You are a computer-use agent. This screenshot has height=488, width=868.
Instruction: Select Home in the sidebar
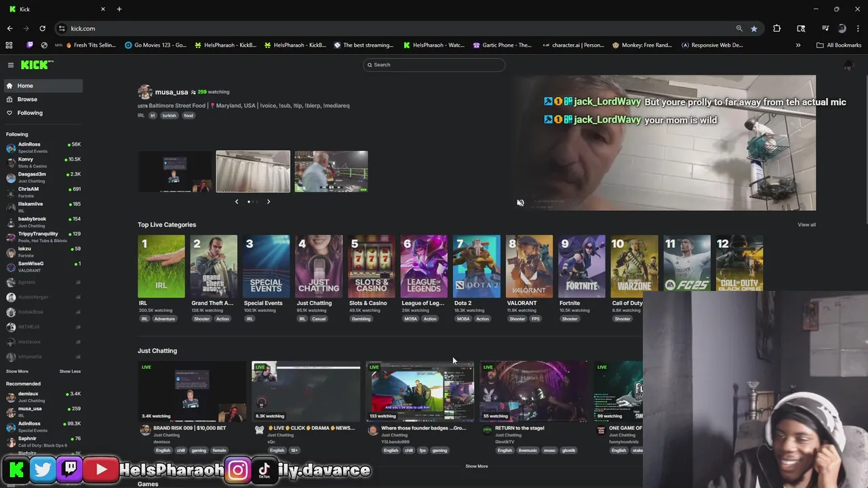pyautogui.click(x=42, y=85)
